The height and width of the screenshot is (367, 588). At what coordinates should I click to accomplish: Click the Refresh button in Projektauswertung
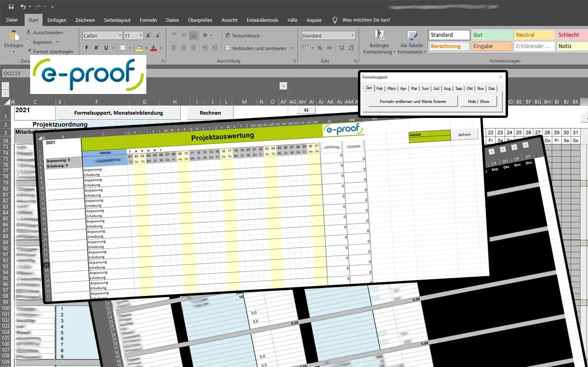tap(464, 134)
